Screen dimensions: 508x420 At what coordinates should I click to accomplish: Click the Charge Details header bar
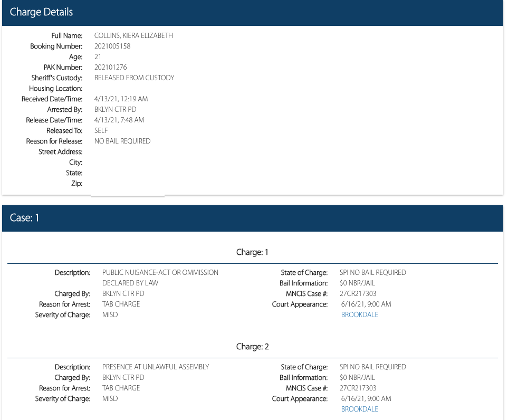[253, 12]
